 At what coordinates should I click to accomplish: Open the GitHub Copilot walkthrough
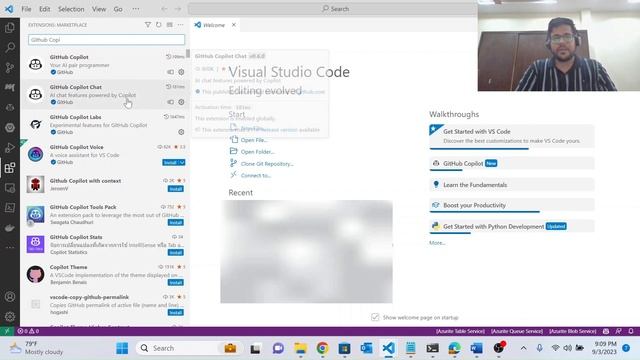pos(512,164)
